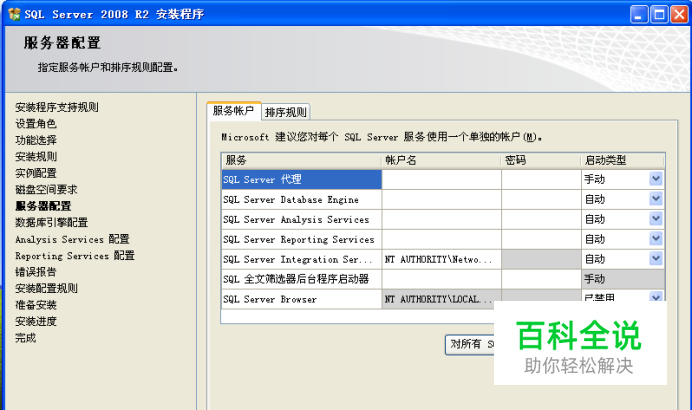
Task: Open startup type dropdown for Analysis Services
Action: point(656,218)
